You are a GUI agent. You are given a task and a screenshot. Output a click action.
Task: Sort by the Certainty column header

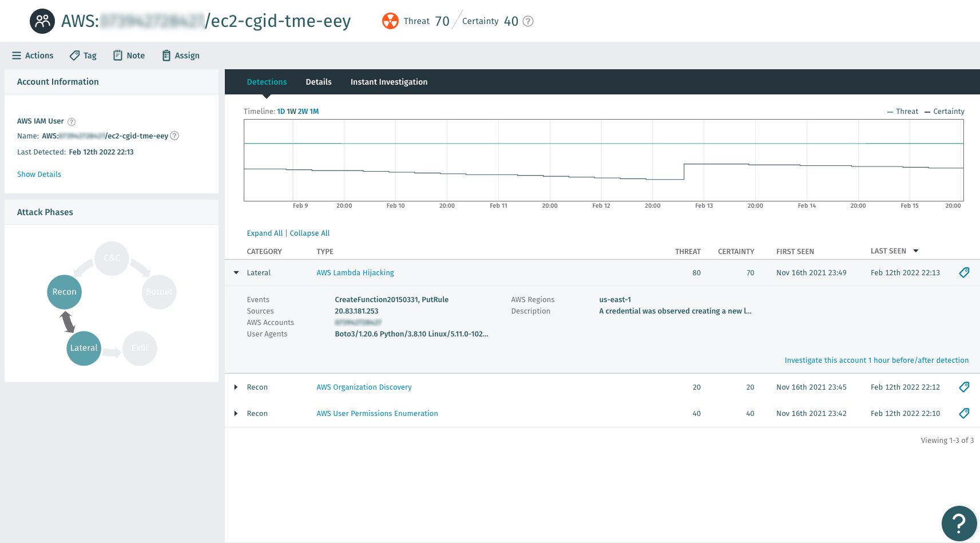coord(736,252)
